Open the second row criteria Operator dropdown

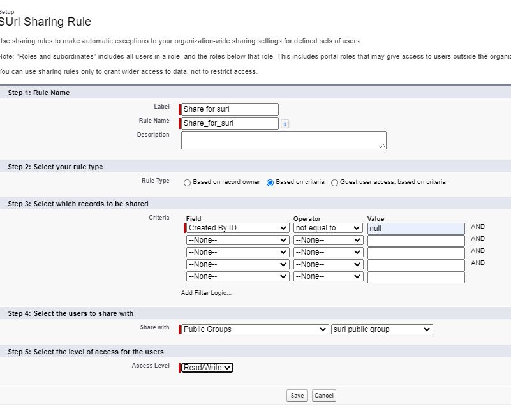click(x=328, y=241)
